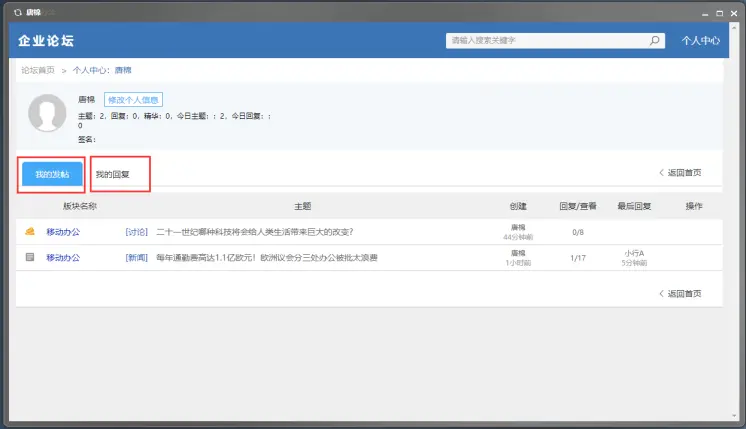Viewport: 746px width, 429px height.
Task: Click upper 返回首页 link
Action: click(680, 173)
